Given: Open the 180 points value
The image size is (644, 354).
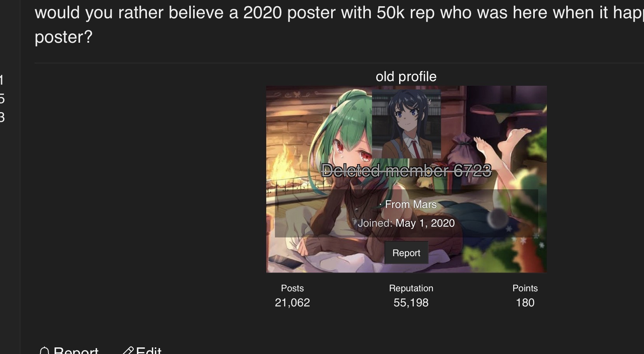Looking at the screenshot, I should (x=525, y=302).
